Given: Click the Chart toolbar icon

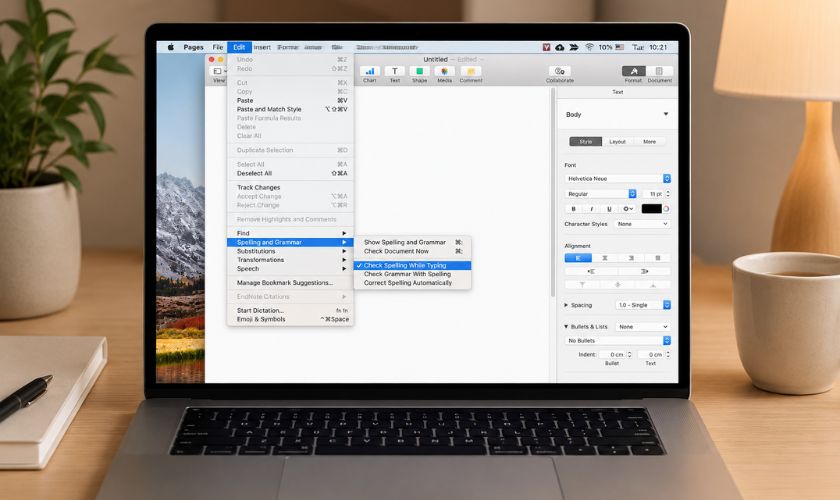Looking at the screenshot, I should [370, 71].
